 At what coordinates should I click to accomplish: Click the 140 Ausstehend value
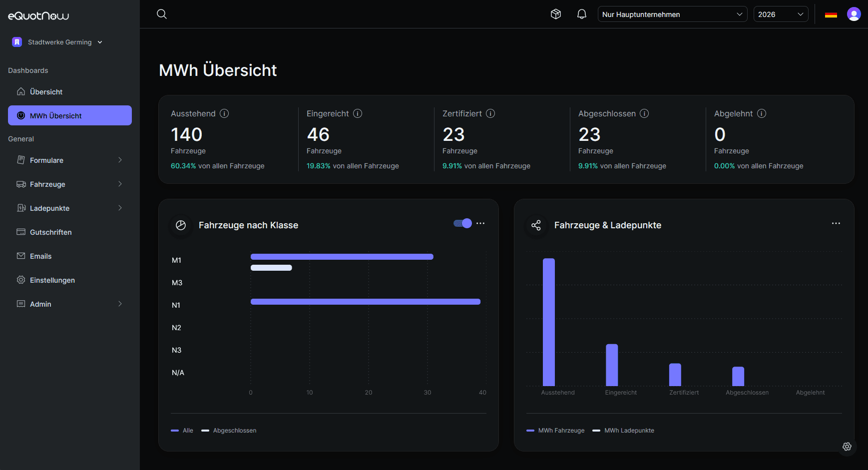[x=187, y=134]
